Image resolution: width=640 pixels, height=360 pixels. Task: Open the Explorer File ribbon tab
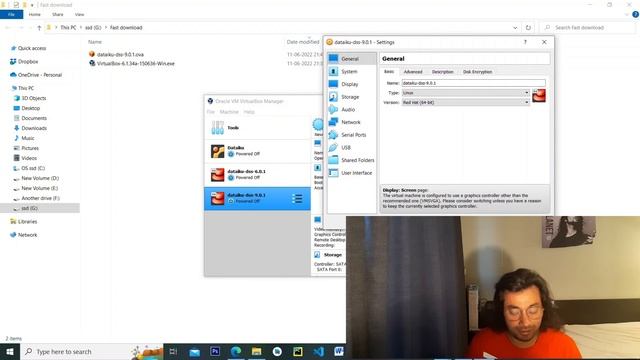click(11, 14)
